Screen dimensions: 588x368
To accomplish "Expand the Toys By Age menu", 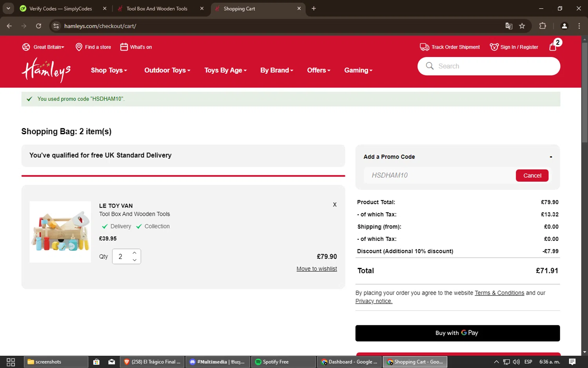I will point(225,70).
